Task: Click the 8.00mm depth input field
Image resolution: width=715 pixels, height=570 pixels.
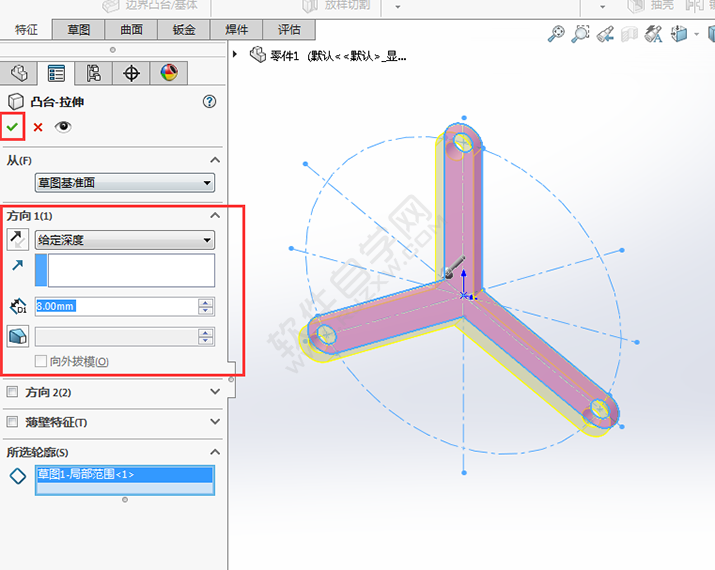Action: 116,306
